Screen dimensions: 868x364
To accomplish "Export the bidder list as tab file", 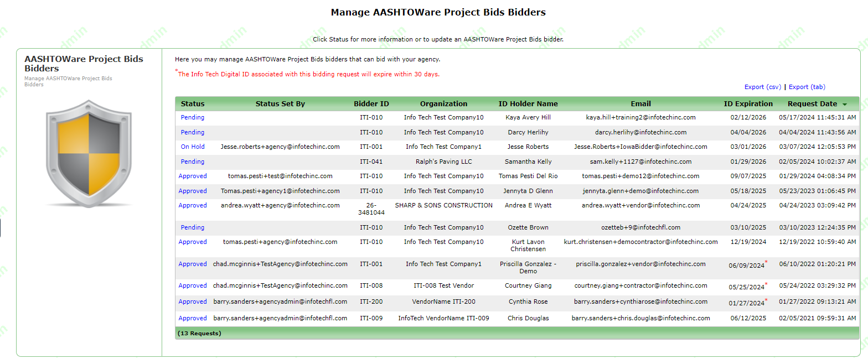I will click(807, 87).
